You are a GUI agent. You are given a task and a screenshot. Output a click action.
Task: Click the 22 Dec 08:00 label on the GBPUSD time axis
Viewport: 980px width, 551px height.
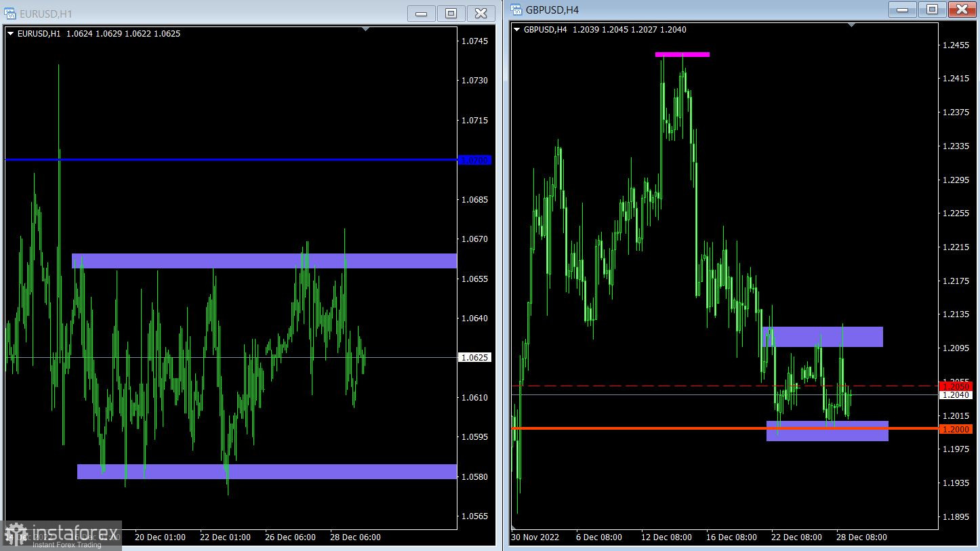pos(796,537)
